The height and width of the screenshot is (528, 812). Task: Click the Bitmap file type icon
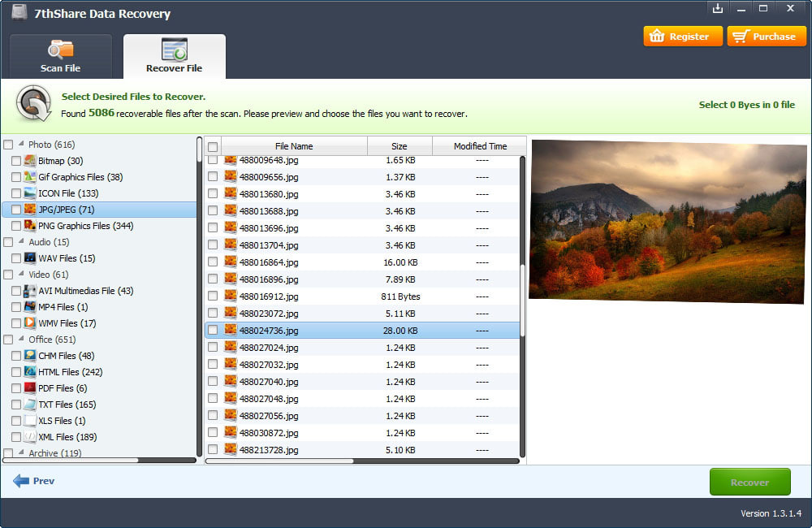tap(30, 161)
